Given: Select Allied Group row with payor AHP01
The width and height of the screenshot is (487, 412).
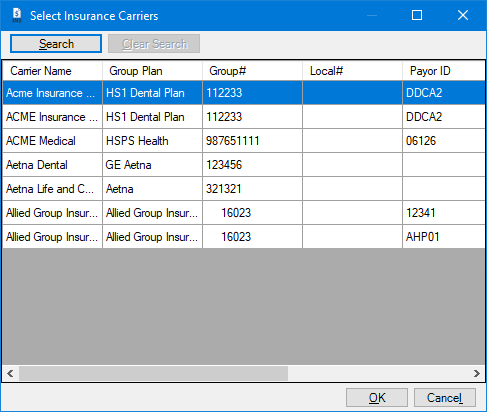Looking at the screenshot, I should pos(244,237).
